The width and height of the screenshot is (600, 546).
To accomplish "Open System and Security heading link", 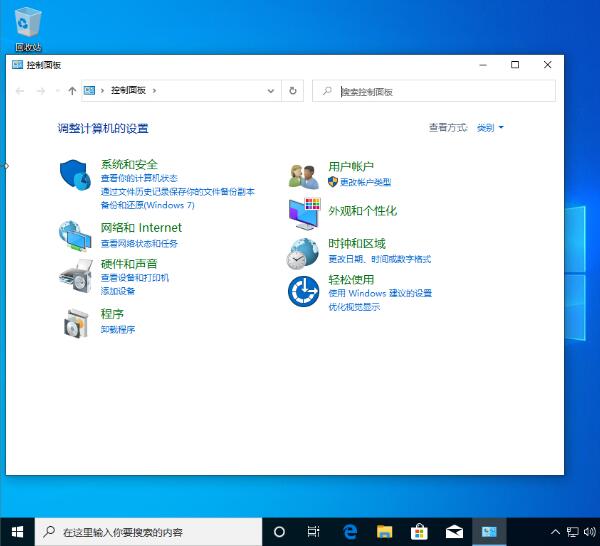I will (x=129, y=164).
